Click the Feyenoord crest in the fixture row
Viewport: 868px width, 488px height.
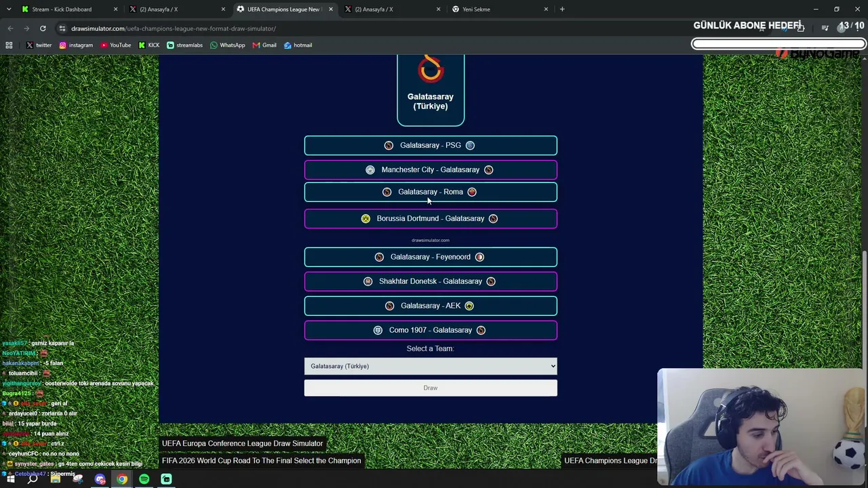479,257
